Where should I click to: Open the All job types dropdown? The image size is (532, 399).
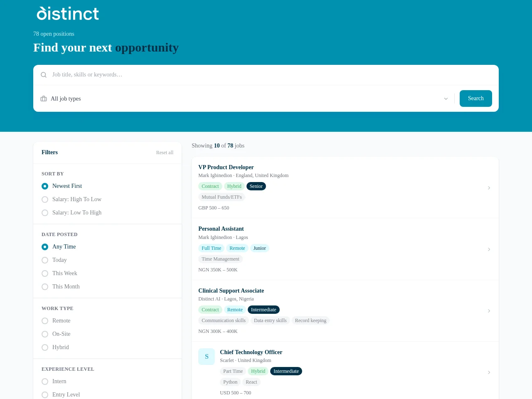click(x=244, y=99)
